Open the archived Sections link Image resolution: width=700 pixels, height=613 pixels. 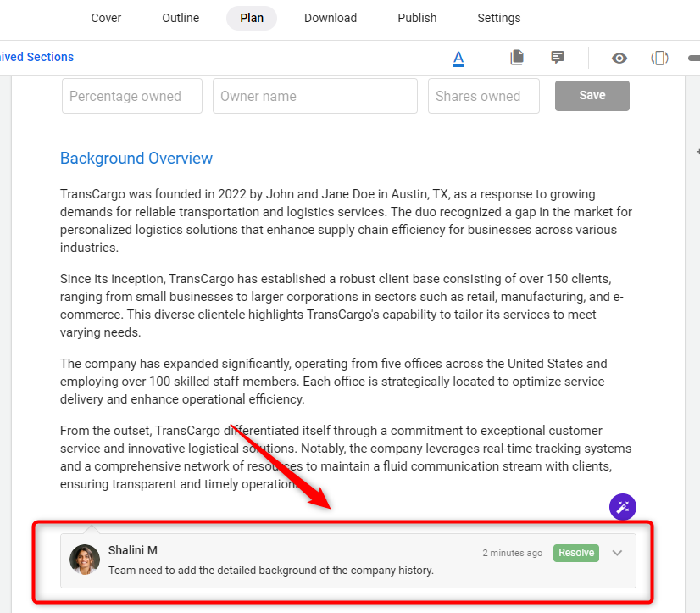click(36, 57)
